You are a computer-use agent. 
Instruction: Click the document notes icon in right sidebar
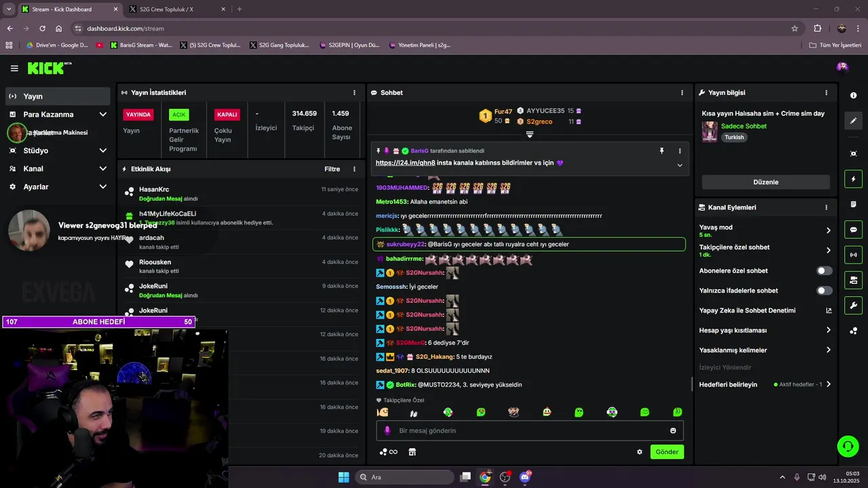(853, 205)
